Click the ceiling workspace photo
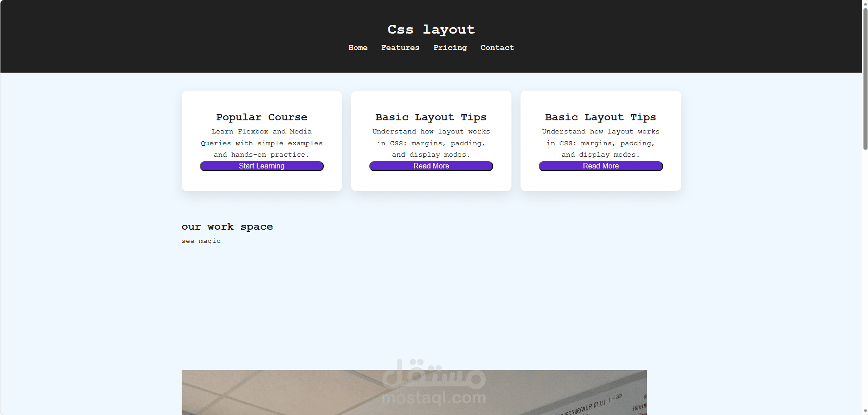Image resolution: width=868 pixels, height=415 pixels. click(x=414, y=392)
